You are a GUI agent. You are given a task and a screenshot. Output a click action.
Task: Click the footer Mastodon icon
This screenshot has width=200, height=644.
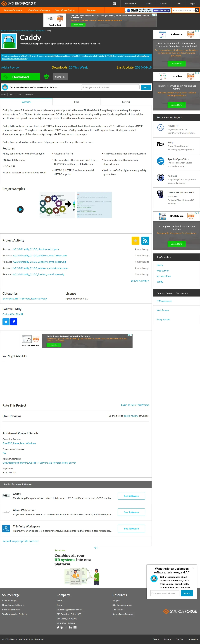tap(62, 627)
